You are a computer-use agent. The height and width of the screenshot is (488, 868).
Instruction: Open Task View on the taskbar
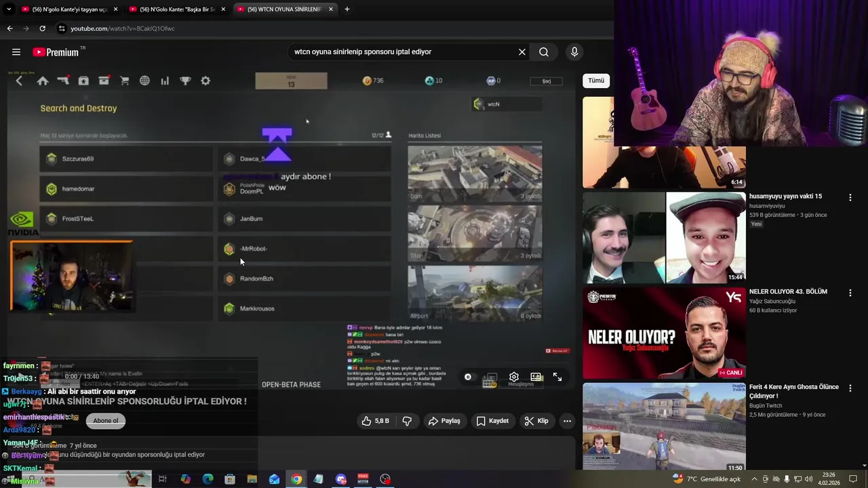tap(163, 479)
